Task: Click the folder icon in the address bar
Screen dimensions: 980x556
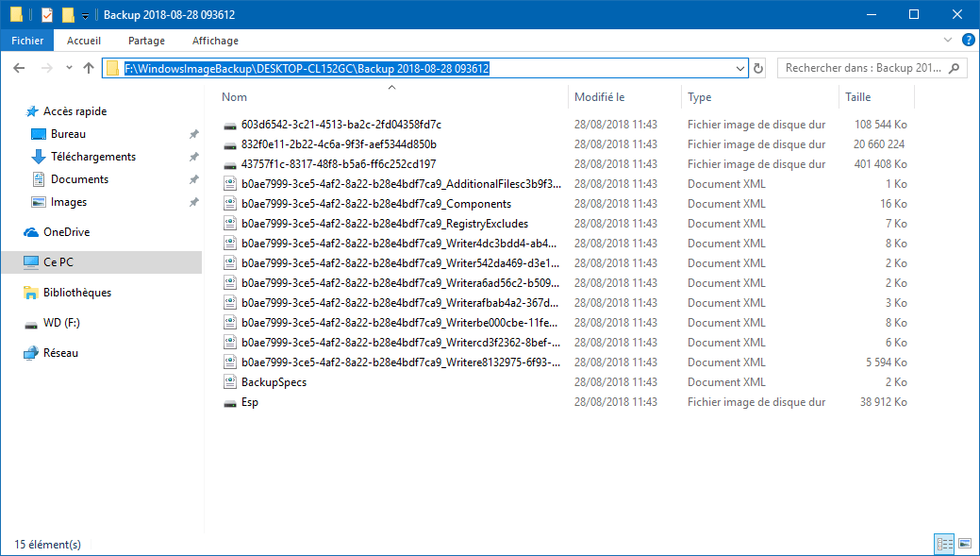Action: click(112, 68)
